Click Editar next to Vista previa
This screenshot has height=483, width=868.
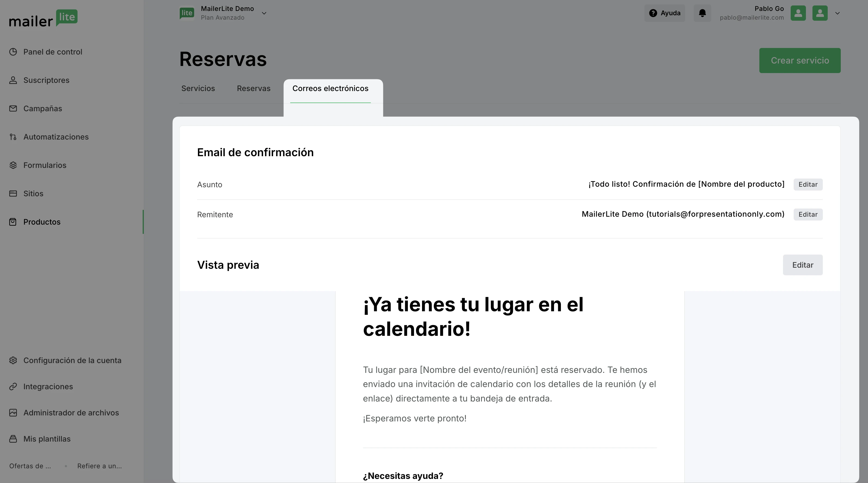(x=802, y=265)
